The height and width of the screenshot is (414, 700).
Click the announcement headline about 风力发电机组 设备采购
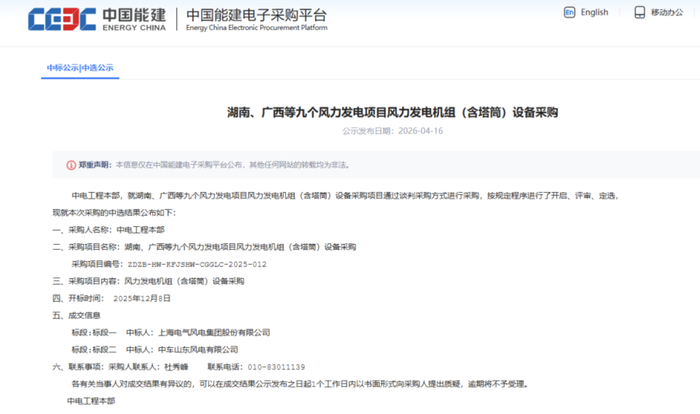[x=392, y=113]
